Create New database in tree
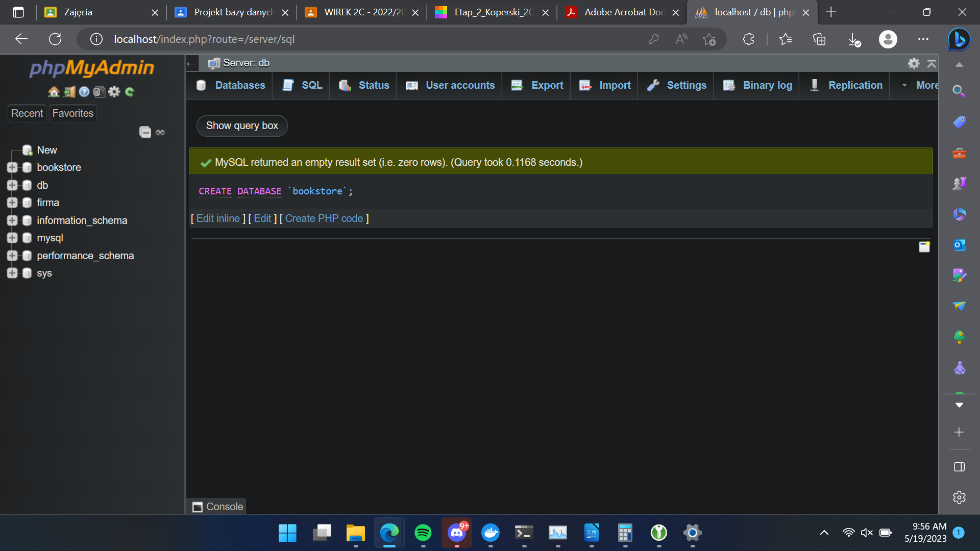Image resolution: width=980 pixels, height=551 pixels. click(46, 150)
